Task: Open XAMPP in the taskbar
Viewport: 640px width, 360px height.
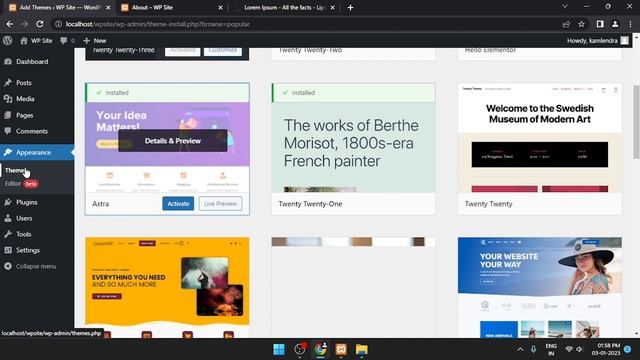Action: point(341,349)
